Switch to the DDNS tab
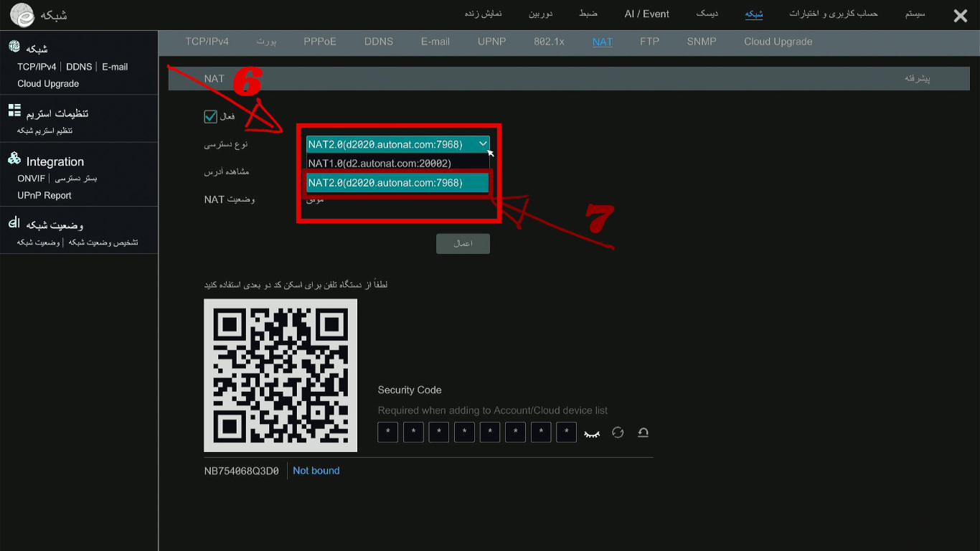Viewport: 980px width, 551px height. pyautogui.click(x=379, y=42)
